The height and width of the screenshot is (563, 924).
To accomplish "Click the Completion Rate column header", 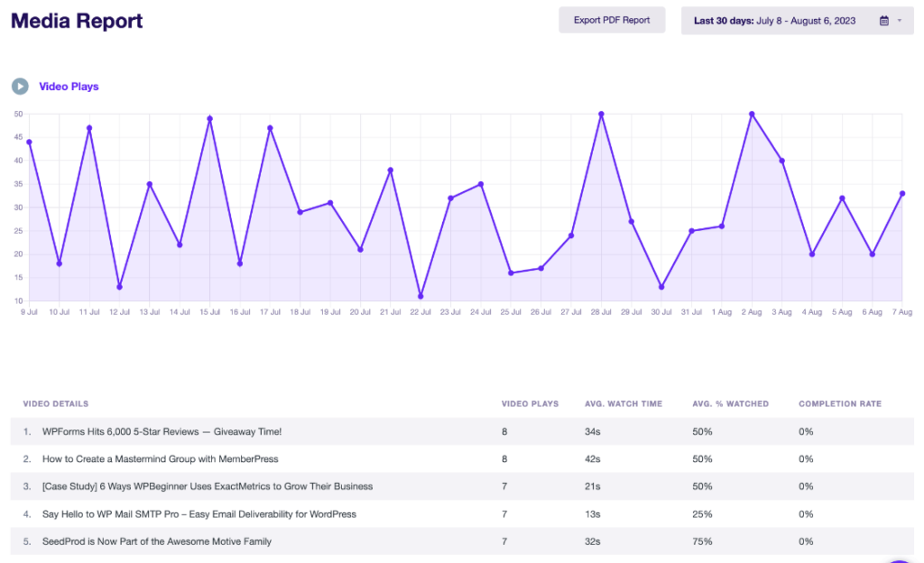I will click(x=839, y=403).
